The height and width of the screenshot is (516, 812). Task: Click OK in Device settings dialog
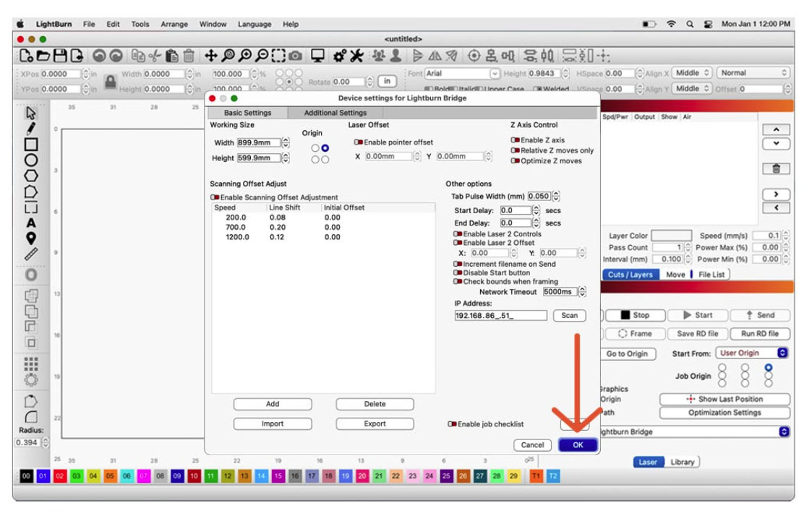578,445
